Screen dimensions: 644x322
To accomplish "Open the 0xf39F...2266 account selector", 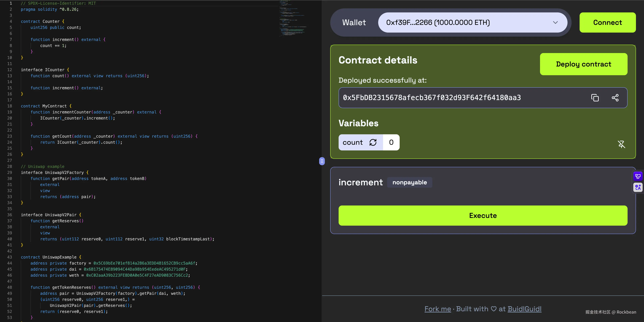I will [472, 22].
